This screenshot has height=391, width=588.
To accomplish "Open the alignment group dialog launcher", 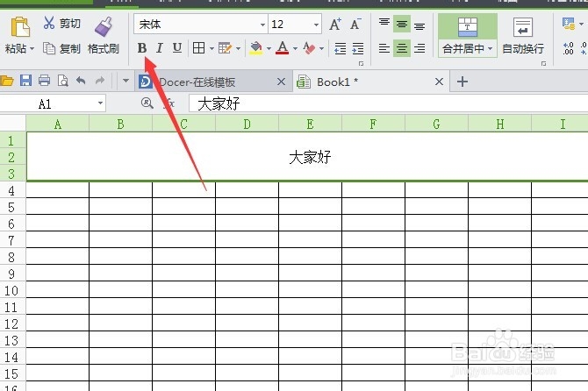I will point(543,64).
